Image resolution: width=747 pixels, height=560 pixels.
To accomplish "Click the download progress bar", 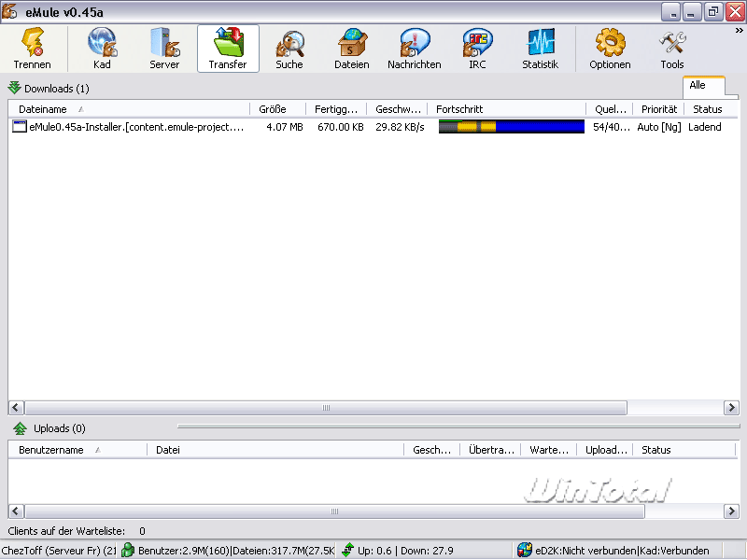I will coord(512,127).
